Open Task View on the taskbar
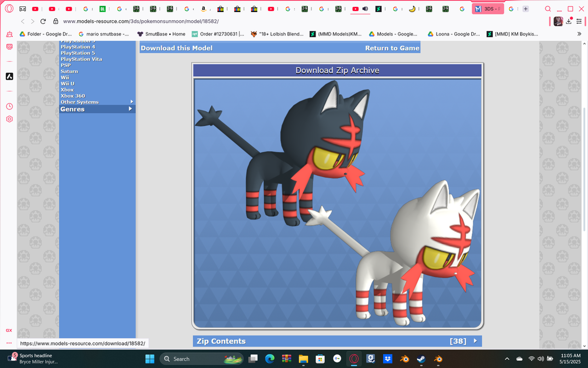Screen dimensions: 588x368 tap(253, 359)
